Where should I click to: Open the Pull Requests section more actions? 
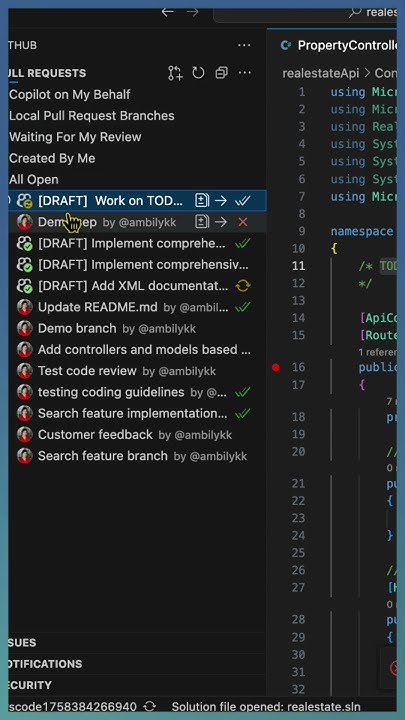[245, 73]
